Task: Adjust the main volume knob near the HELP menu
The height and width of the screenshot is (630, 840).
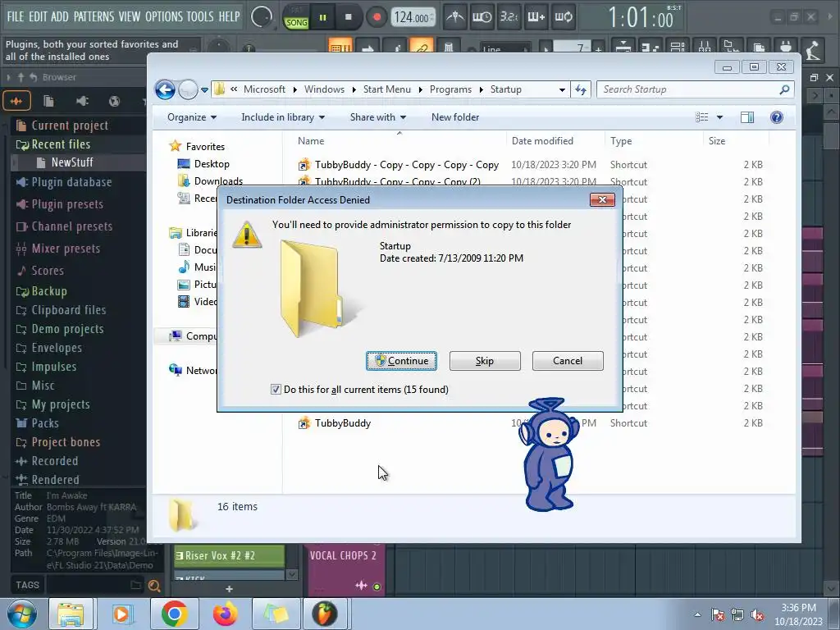Action: click(262, 17)
